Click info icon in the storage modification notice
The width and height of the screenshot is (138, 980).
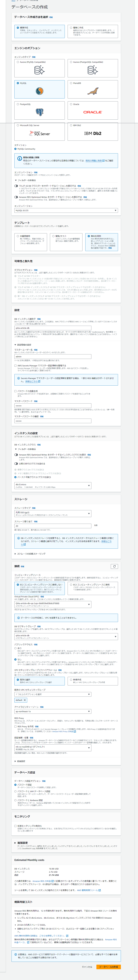point(18,538)
